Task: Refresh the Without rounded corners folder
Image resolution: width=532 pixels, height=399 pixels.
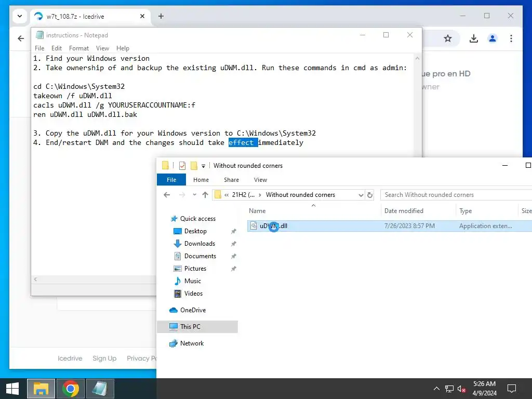Action: [x=370, y=195]
